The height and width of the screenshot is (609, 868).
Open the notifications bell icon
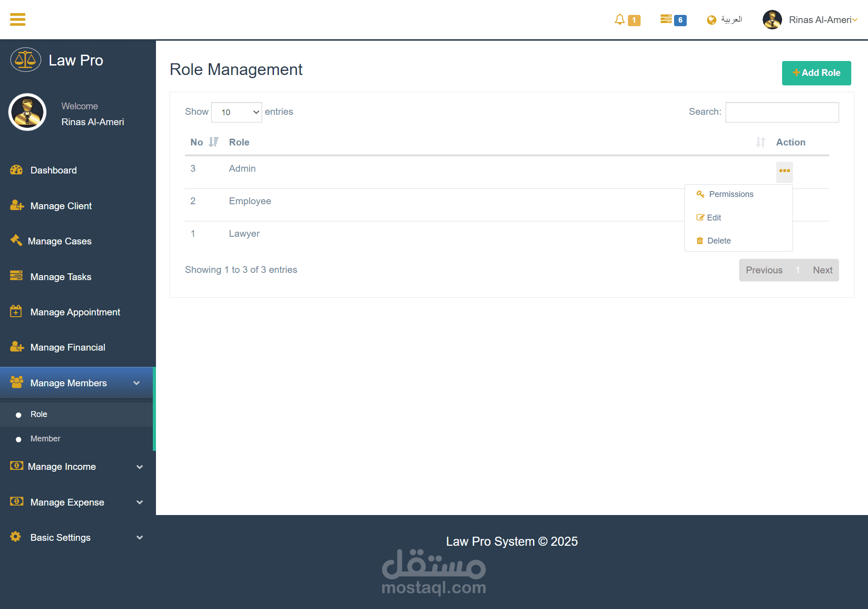tap(619, 19)
